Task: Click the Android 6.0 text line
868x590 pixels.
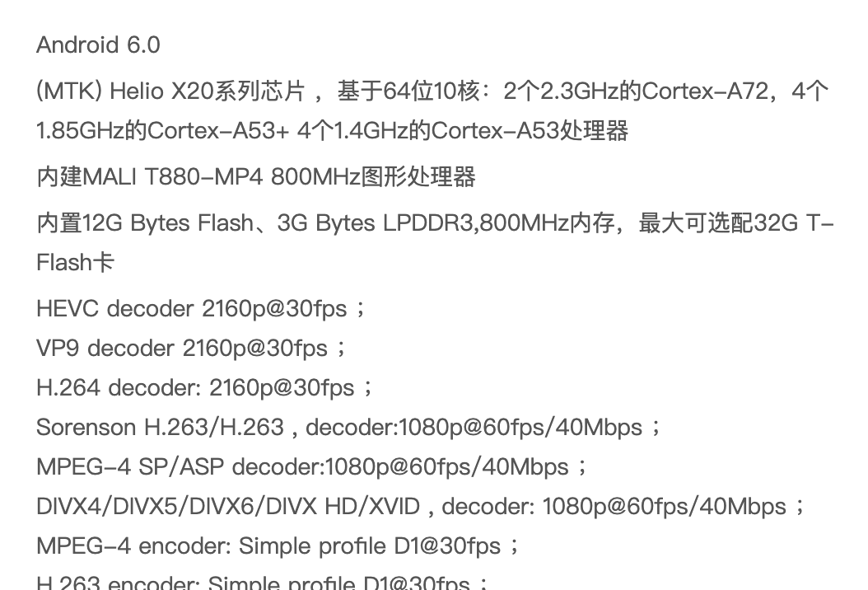Action: (99, 44)
